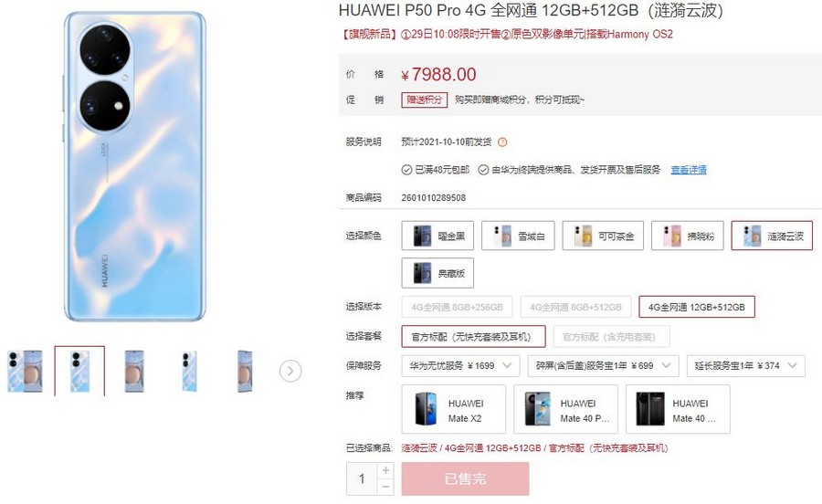Increase quantity with the plus button

tap(385, 470)
